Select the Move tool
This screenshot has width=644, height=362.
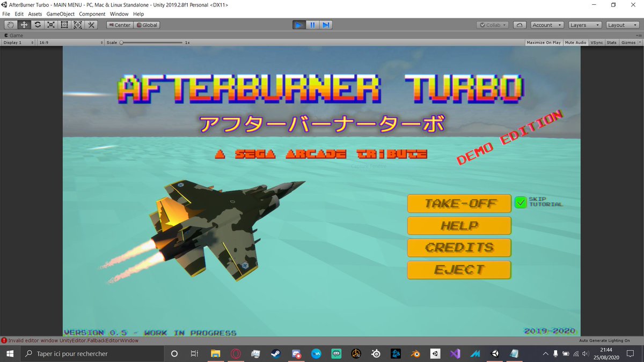(24, 25)
